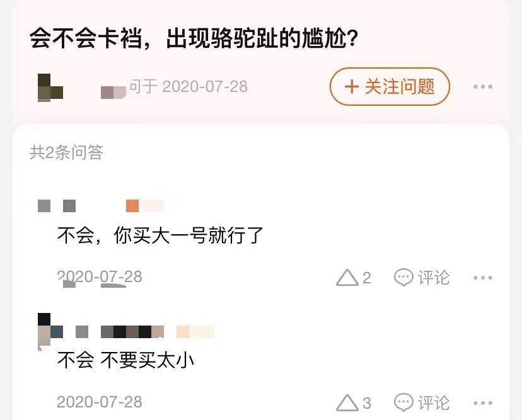Open comment bubble on the first answer
This screenshot has height=420, width=522.
pyautogui.click(x=403, y=277)
